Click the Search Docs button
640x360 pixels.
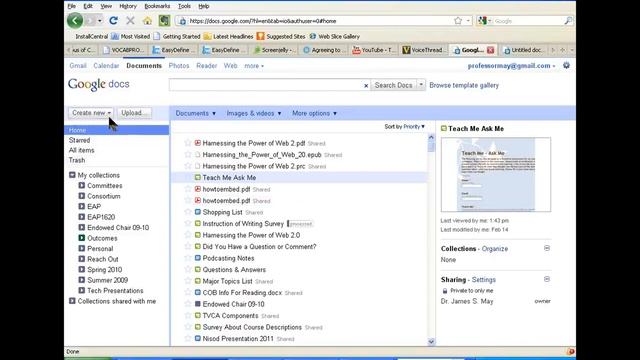coord(393,85)
